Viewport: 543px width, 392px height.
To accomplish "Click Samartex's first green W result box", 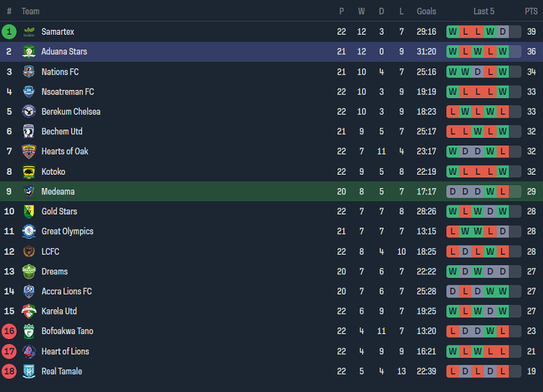I will [x=452, y=32].
